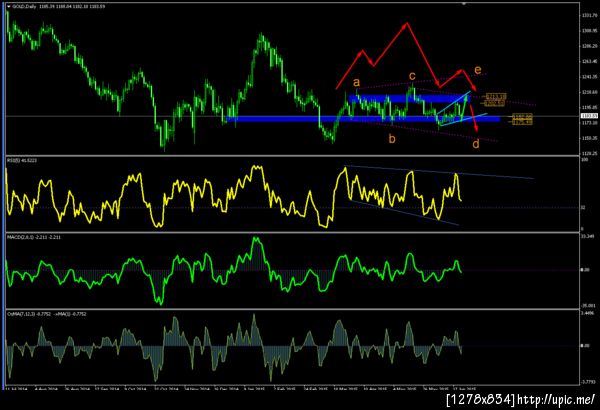Click the highlighted current price tag on scale
The height and width of the screenshot is (410, 600).
click(589, 116)
